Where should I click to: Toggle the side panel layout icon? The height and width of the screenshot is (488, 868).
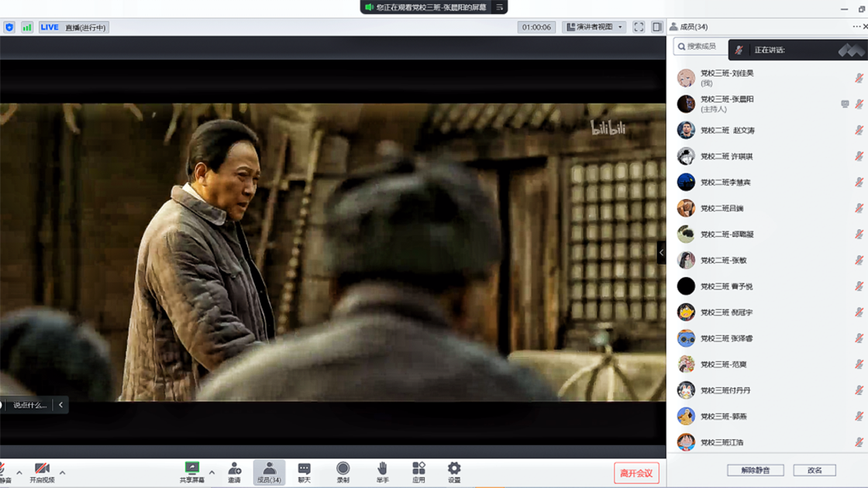coord(656,26)
